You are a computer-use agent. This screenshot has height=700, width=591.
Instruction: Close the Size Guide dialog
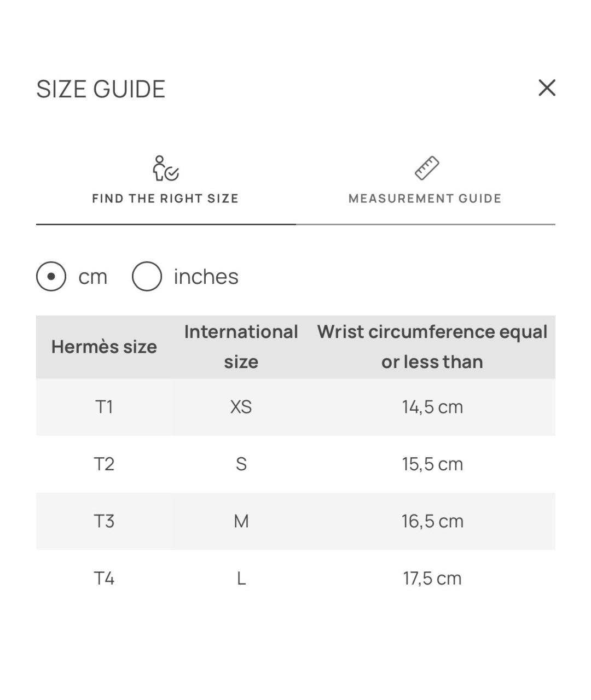click(547, 87)
